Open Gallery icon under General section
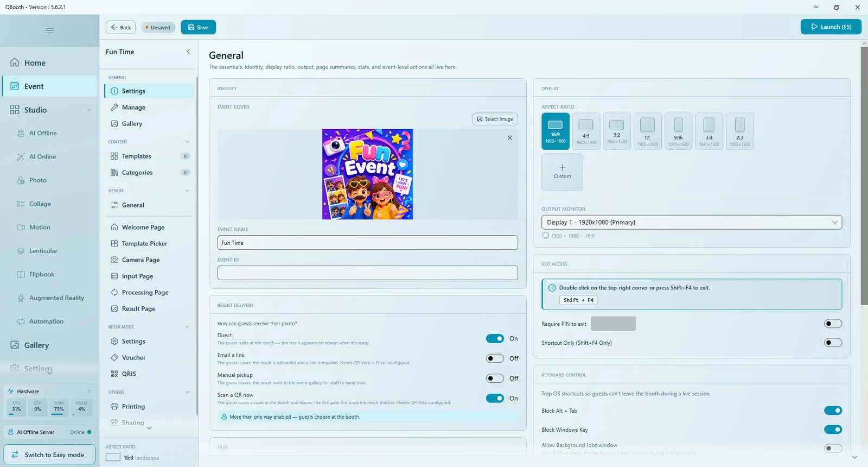This screenshot has width=868, height=467. (114, 124)
